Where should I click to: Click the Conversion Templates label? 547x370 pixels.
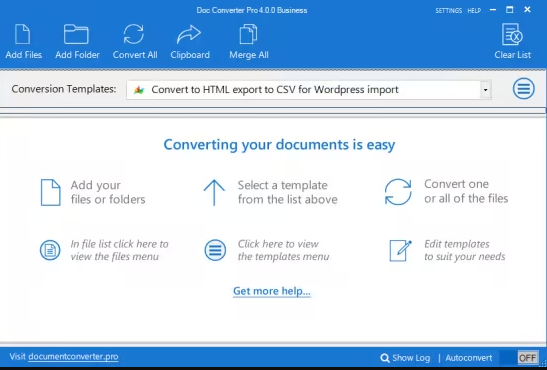coord(64,89)
